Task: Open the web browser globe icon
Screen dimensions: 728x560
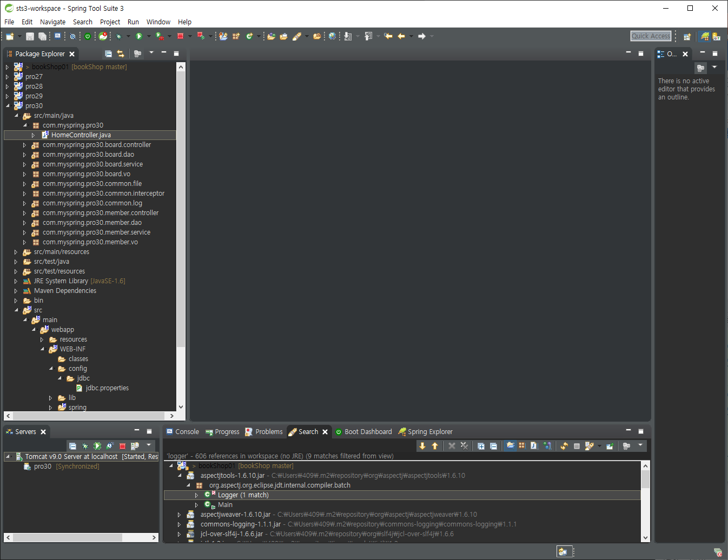Action: coord(332,36)
